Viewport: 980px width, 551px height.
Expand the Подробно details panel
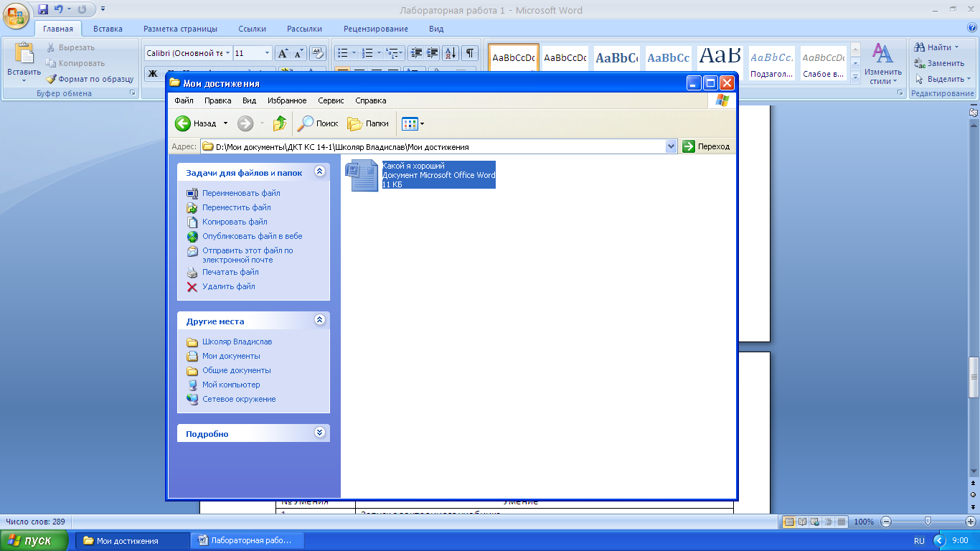320,433
